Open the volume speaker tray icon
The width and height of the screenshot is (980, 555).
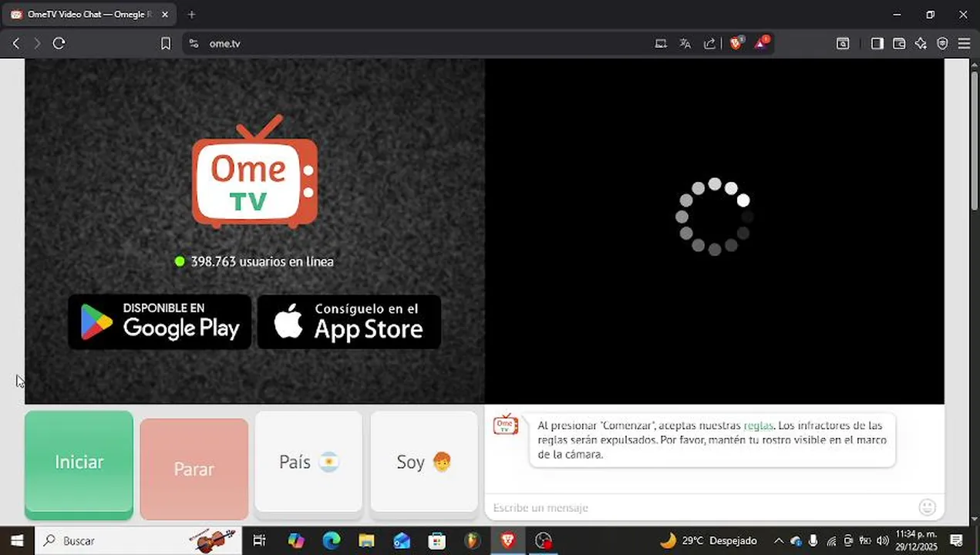click(x=882, y=541)
